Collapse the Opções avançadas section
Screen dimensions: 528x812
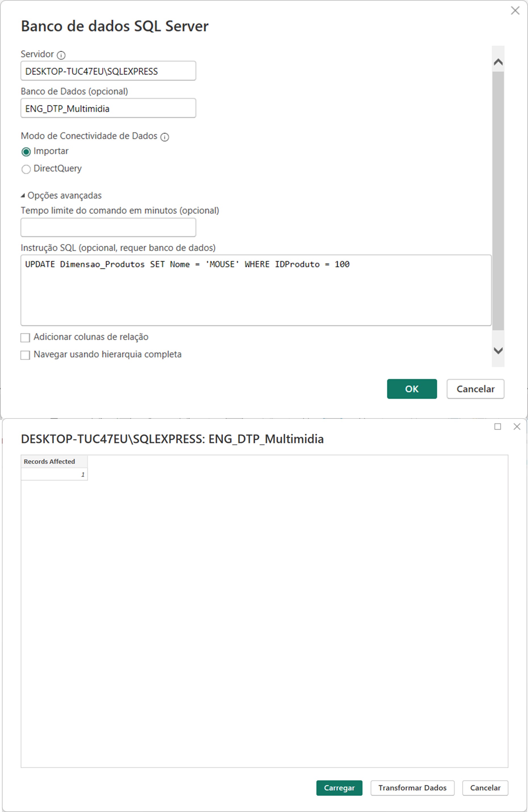[23, 195]
